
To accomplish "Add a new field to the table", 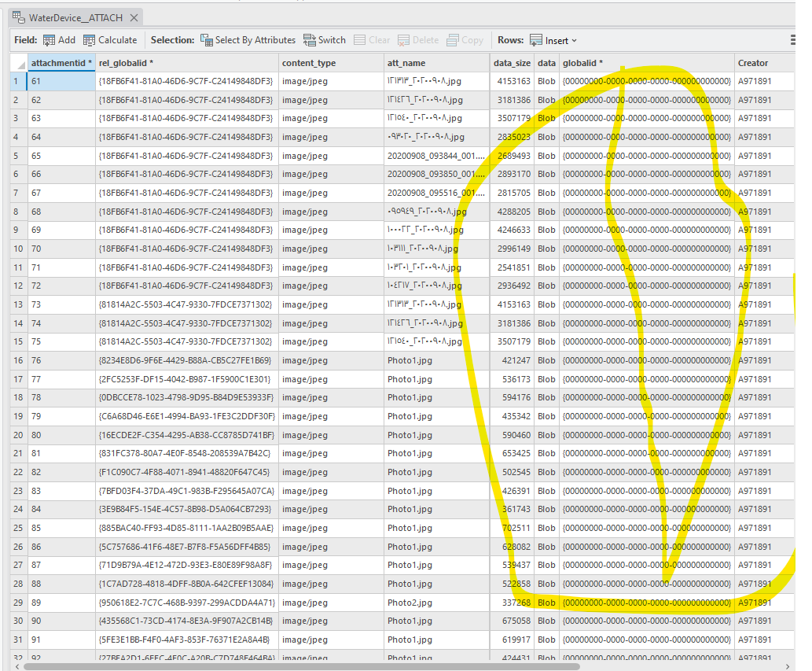I will [x=58, y=39].
